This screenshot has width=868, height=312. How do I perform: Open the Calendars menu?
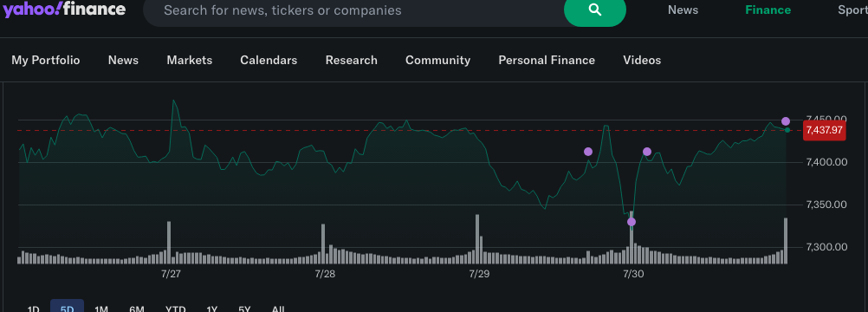point(269,60)
